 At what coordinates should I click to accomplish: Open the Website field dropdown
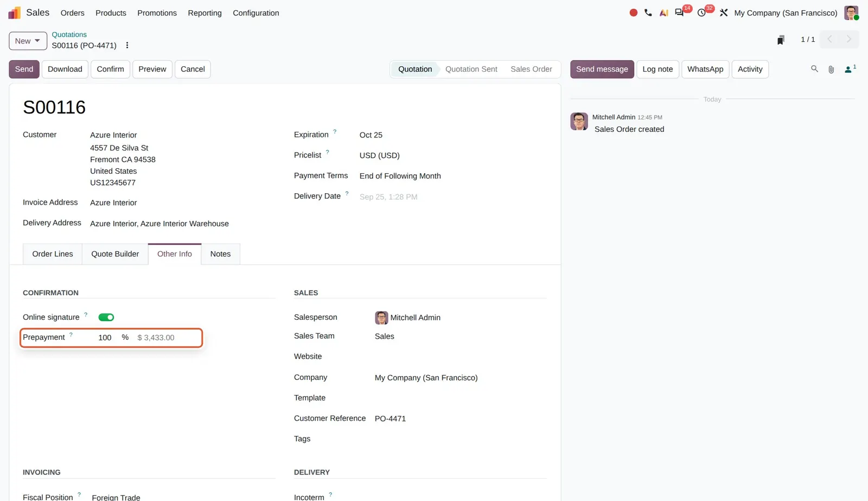click(x=460, y=357)
